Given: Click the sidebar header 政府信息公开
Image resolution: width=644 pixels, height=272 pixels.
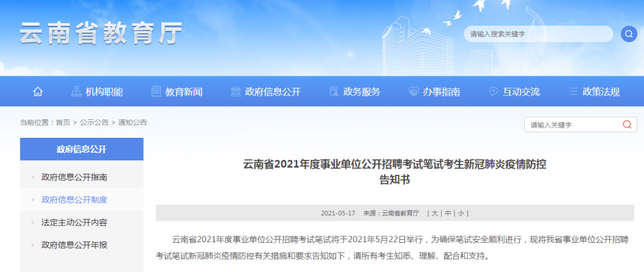Looking at the screenshot, I should click(x=82, y=149).
